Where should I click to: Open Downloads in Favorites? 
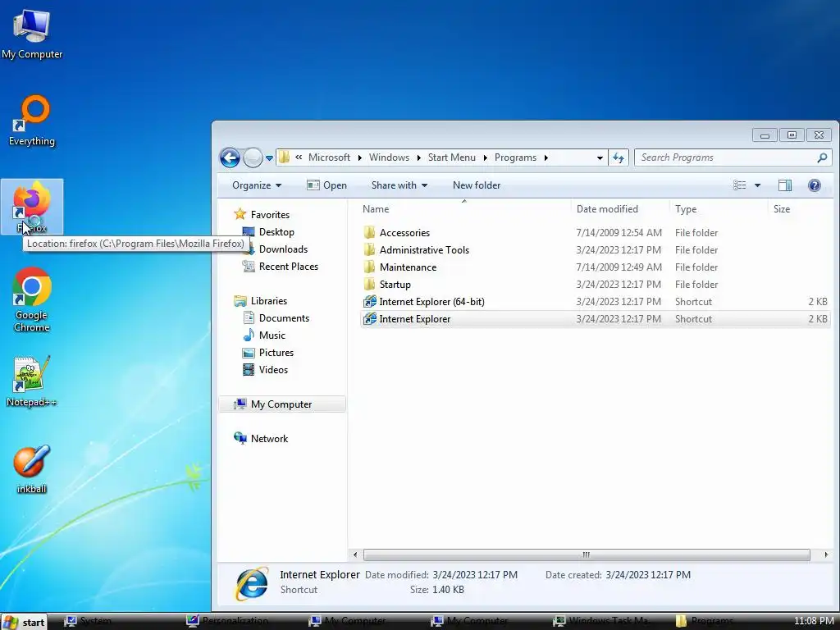[283, 249]
